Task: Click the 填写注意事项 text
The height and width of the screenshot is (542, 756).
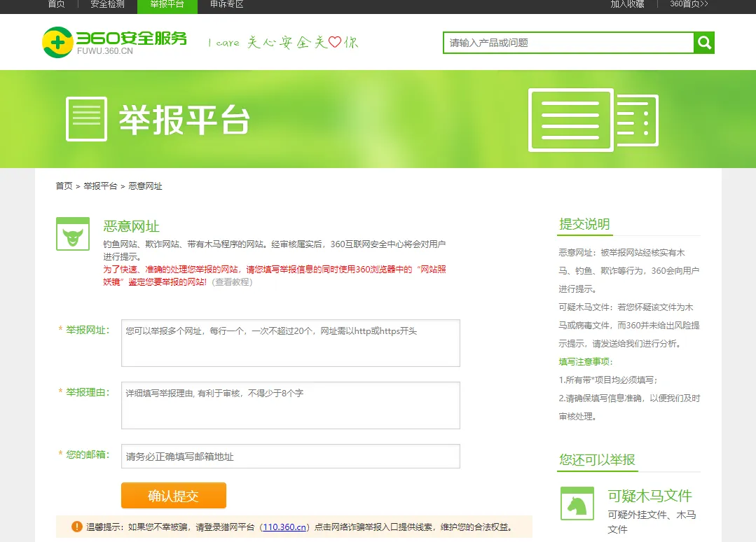Action: point(585,362)
